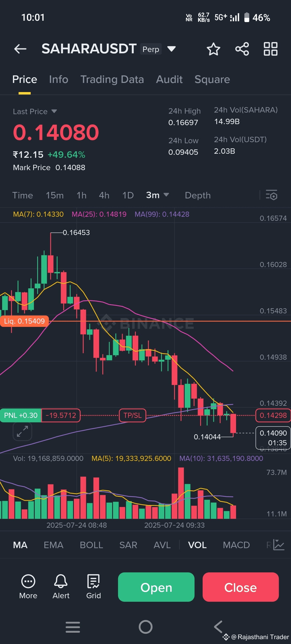Screen dimensions: 291x644
Task: Tap the 0.16453 high price marker
Action: (x=76, y=232)
